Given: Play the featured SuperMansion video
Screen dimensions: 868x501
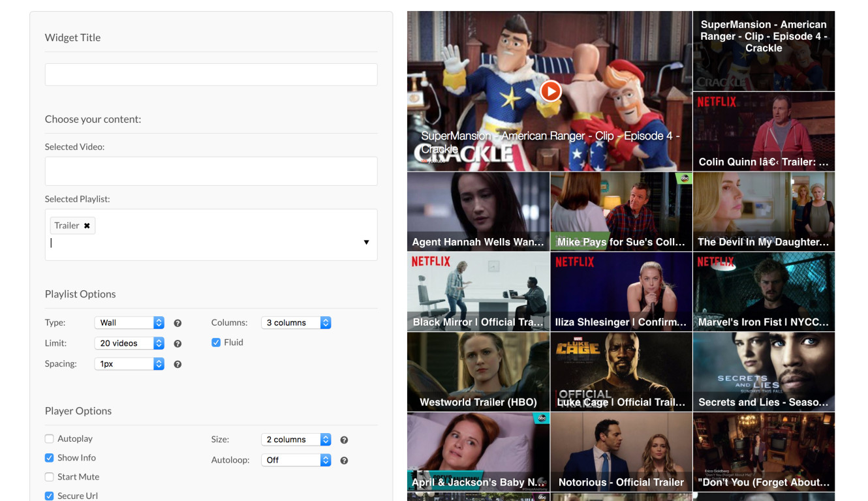Looking at the screenshot, I should coord(550,91).
